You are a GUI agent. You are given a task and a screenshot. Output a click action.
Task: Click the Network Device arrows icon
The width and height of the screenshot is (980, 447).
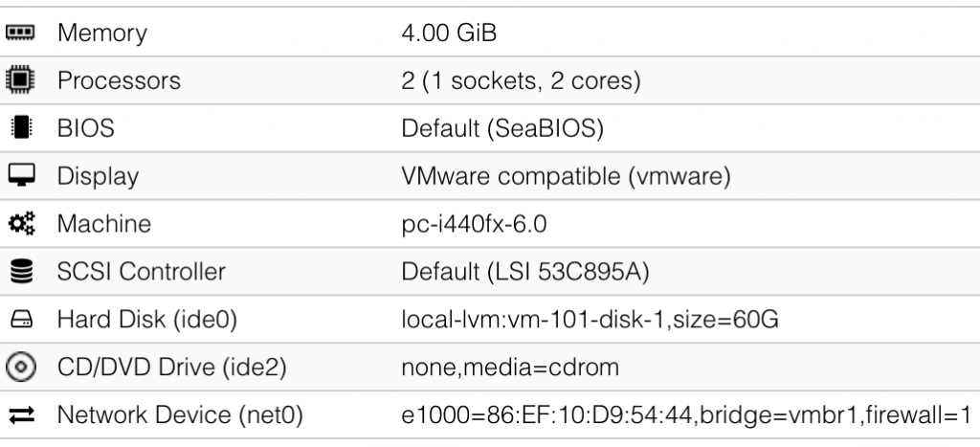21,415
